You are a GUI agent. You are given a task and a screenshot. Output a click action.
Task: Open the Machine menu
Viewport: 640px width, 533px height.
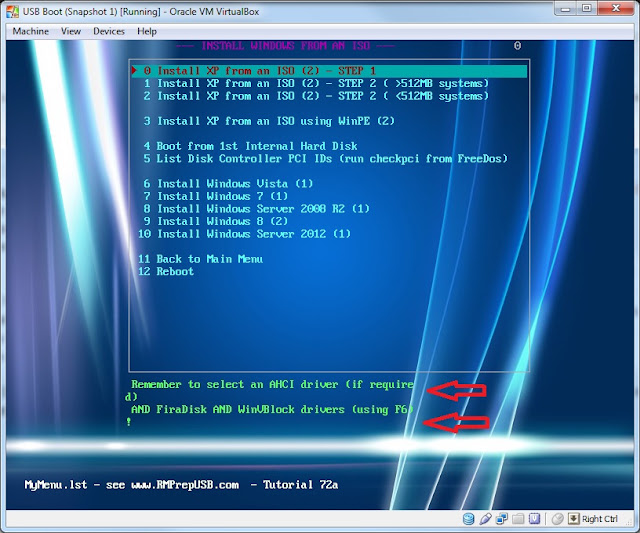click(31, 31)
